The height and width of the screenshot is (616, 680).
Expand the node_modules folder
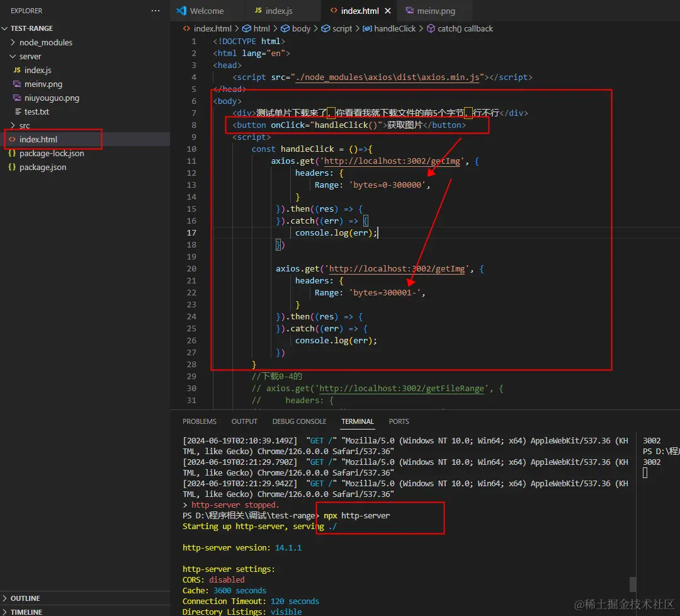tap(13, 42)
